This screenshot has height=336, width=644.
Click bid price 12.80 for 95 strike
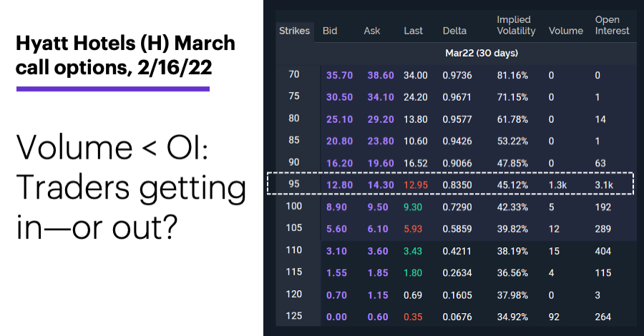(339, 185)
